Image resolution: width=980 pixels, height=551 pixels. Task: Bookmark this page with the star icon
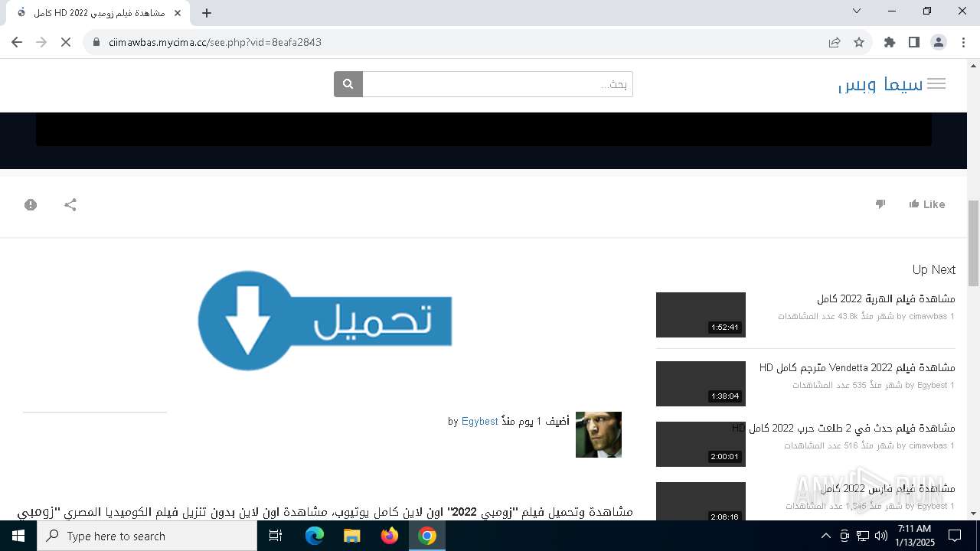[x=859, y=42]
